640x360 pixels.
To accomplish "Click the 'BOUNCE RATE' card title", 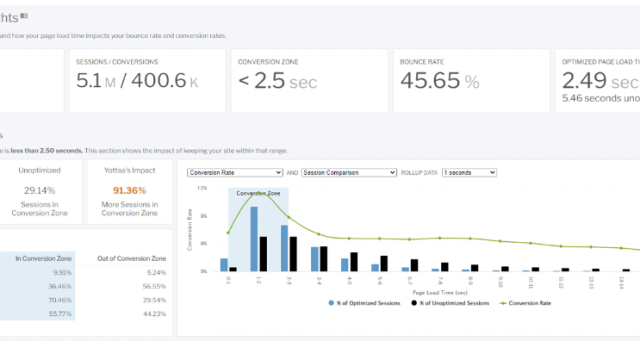I will [422, 62].
